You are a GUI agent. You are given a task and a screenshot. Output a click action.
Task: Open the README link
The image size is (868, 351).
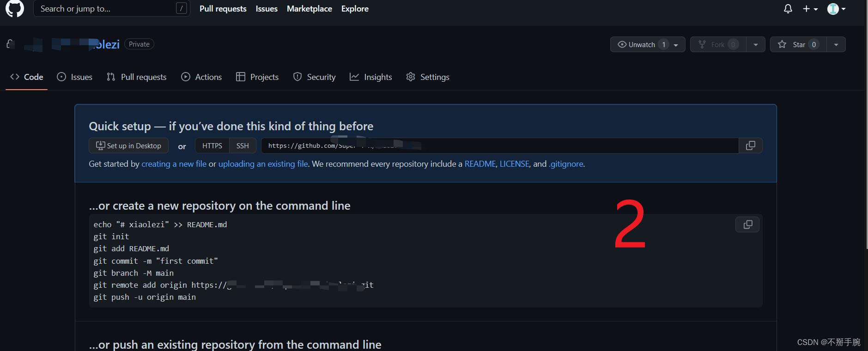click(480, 164)
